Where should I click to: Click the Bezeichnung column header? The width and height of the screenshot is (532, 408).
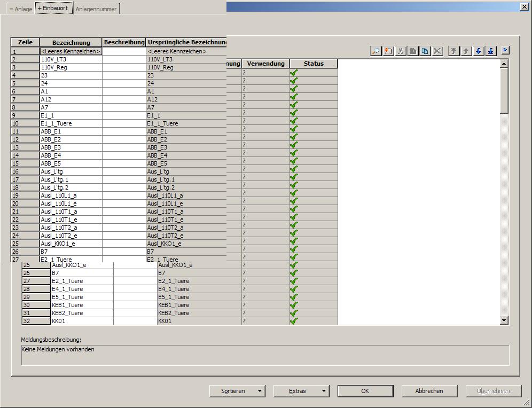pos(71,42)
